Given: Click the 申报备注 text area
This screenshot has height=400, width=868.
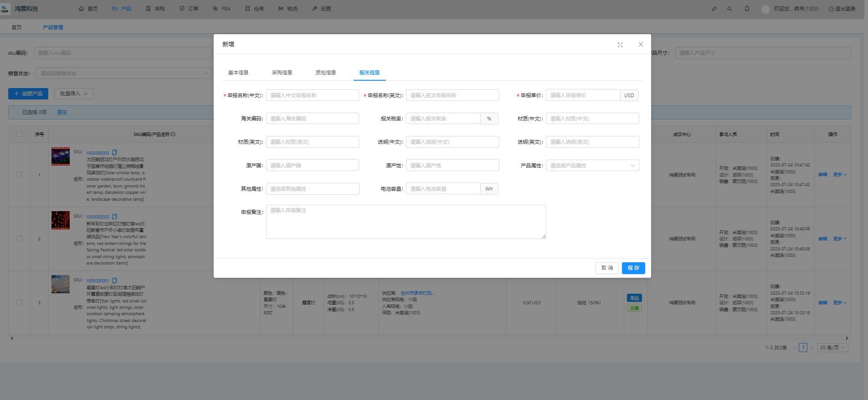Looking at the screenshot, I should pyautogui.click(x=406, y=222).
